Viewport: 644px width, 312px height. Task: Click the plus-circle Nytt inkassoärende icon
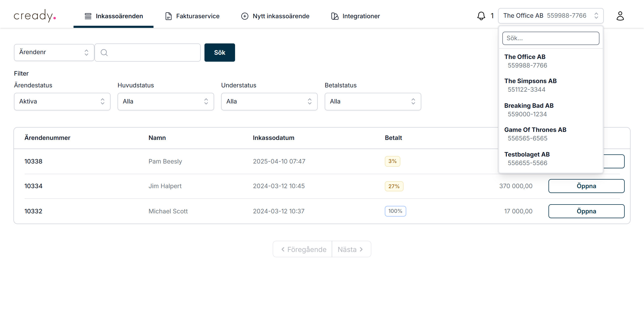click(x=245, y=16)
